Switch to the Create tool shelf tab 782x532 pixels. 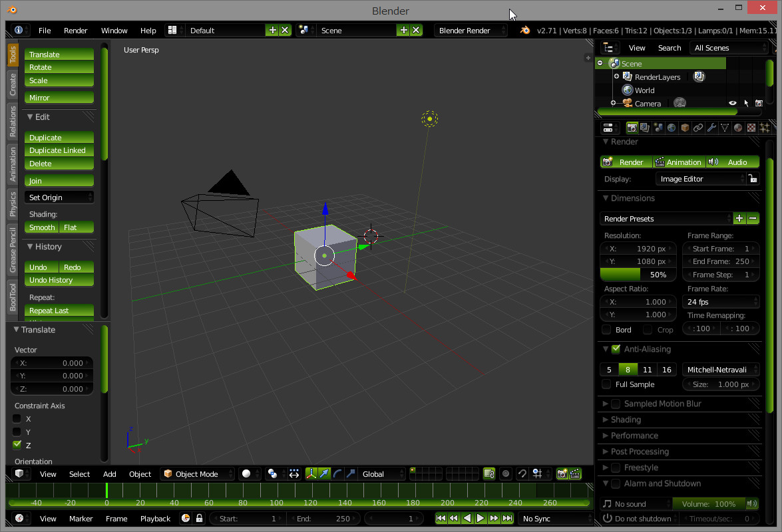click(x=13, y=84)
